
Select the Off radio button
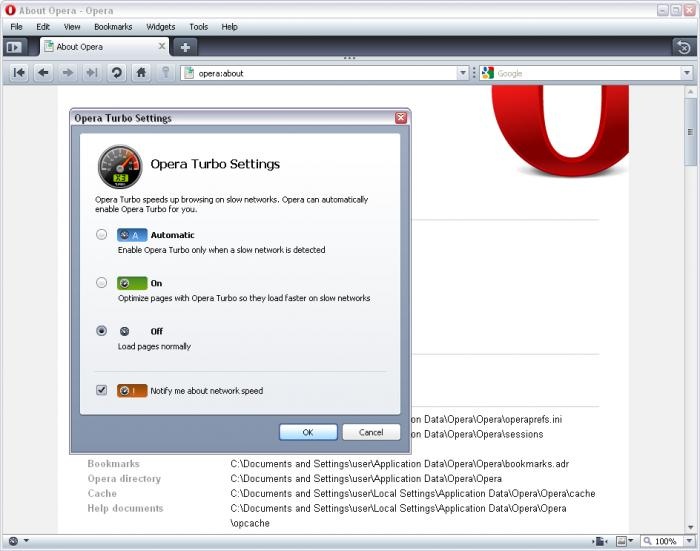(x=102, y=331)
